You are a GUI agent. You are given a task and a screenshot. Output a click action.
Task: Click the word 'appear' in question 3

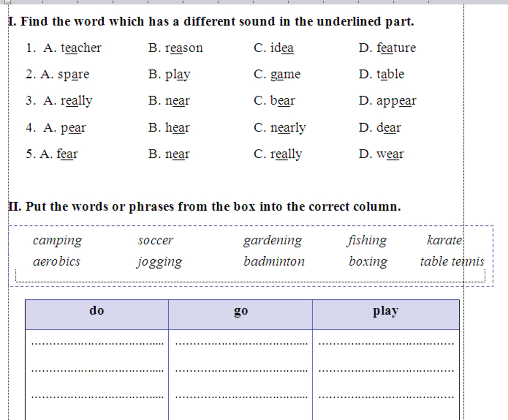[396, 101]
